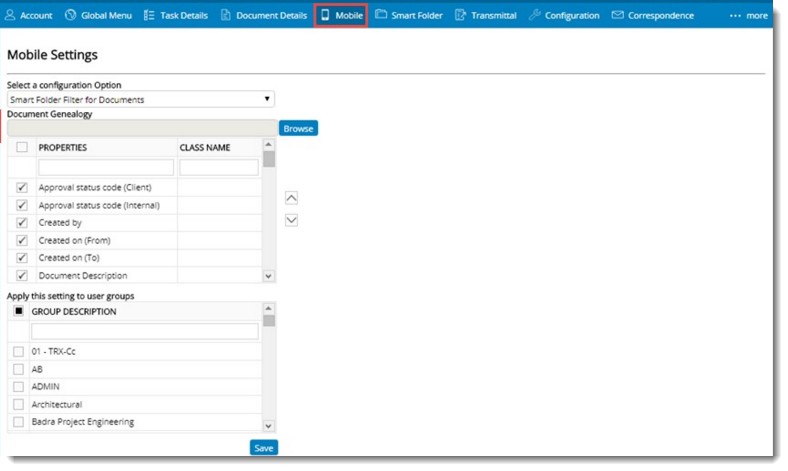
Task: Click the Save button
Action: tap(263, 448)
